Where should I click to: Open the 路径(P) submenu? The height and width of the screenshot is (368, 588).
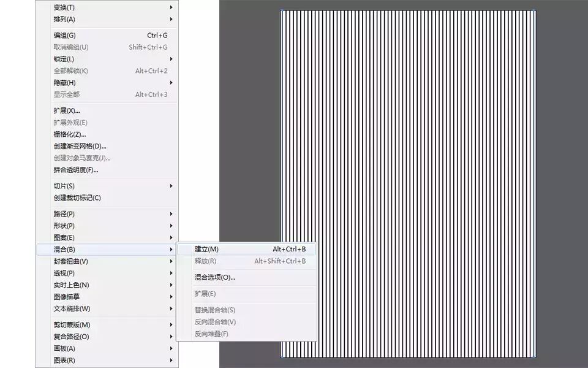(107, 214)
